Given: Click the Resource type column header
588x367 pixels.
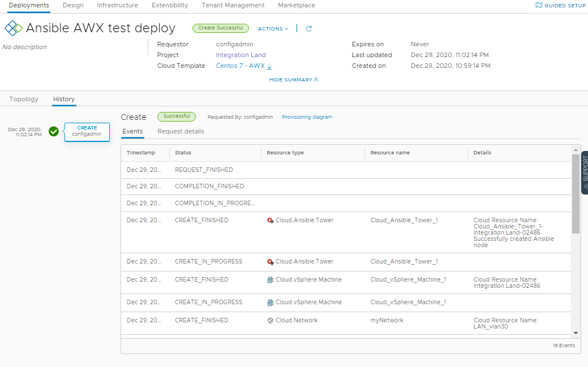Looking at the screenshot, I should [285, 153].
